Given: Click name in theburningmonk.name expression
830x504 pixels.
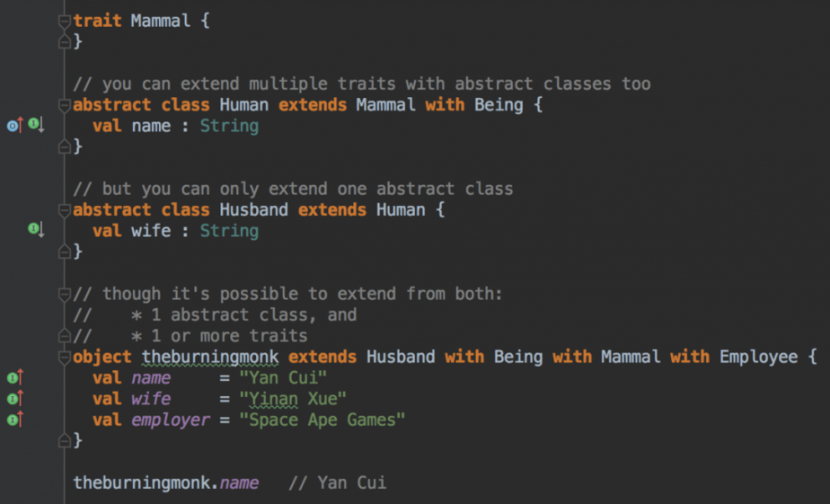Looking at the screenshot, I should [239, 482].
